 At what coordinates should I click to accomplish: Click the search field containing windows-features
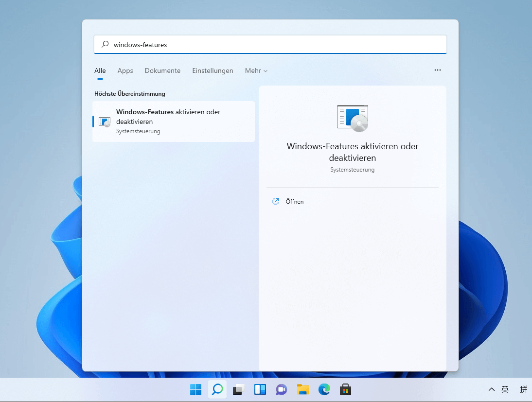(x=270, y=44)
